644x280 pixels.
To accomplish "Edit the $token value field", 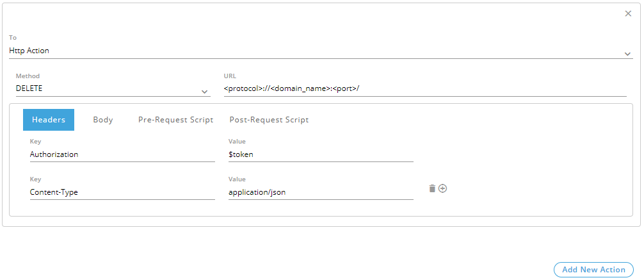I will (x=321, y=154).
